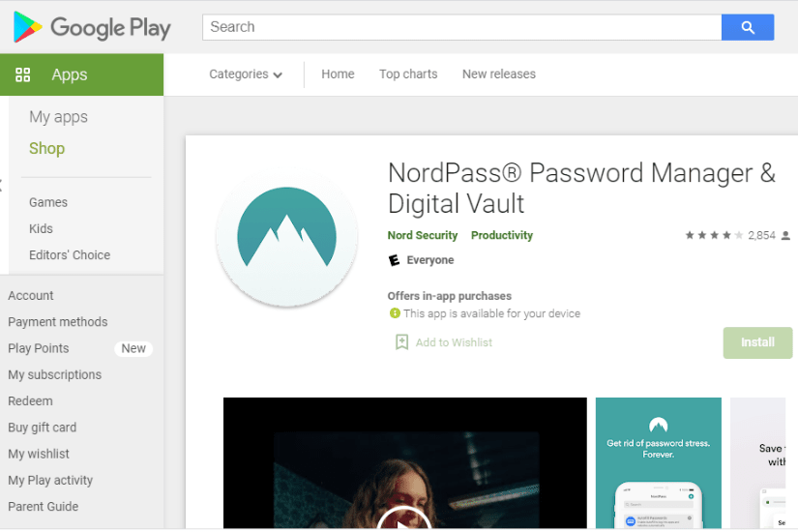This screenshot has height=532, width=798.
Task: Open My wishlist
Action: 39,454
